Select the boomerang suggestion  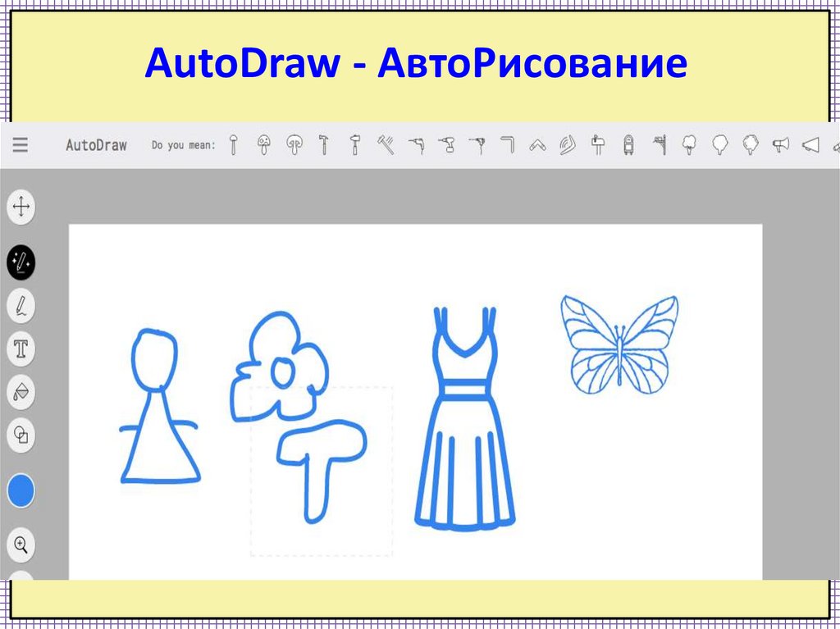[568, 145]
